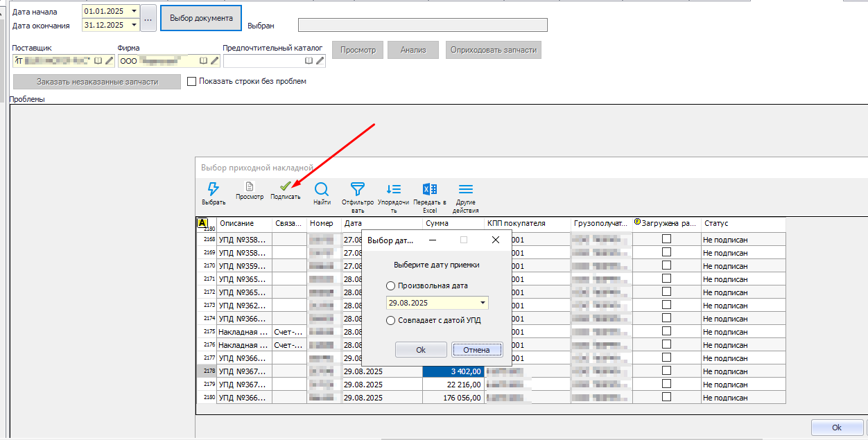This screenshot has width=868, height=440.
Task: Click the Предпочтительный каталог input field
Action: tap(263, 61)
